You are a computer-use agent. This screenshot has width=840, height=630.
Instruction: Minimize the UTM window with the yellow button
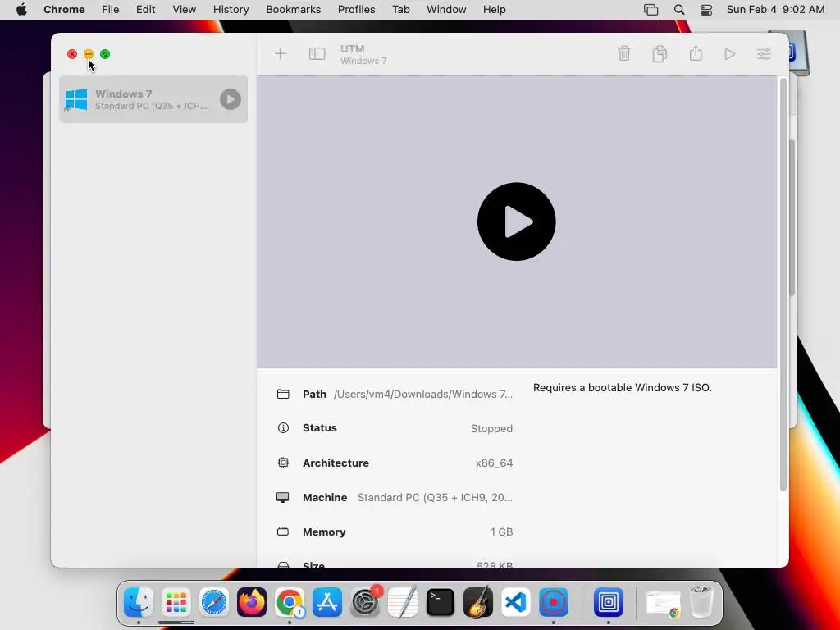[x=89, y=54]
